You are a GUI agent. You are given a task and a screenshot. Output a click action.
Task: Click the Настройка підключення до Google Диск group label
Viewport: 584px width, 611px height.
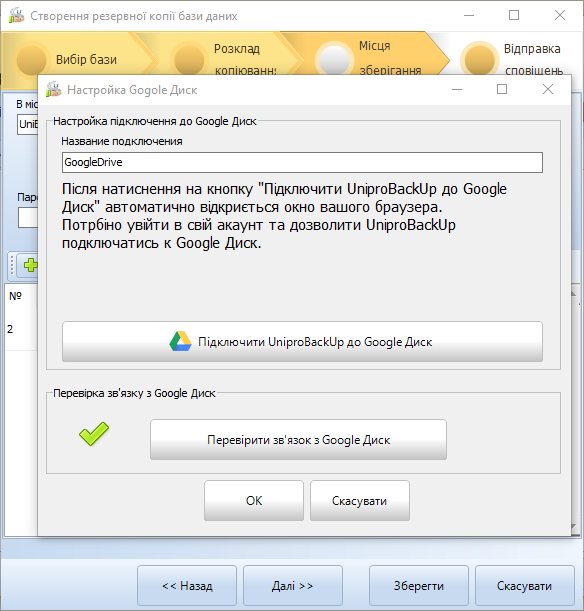coord(155,121)
